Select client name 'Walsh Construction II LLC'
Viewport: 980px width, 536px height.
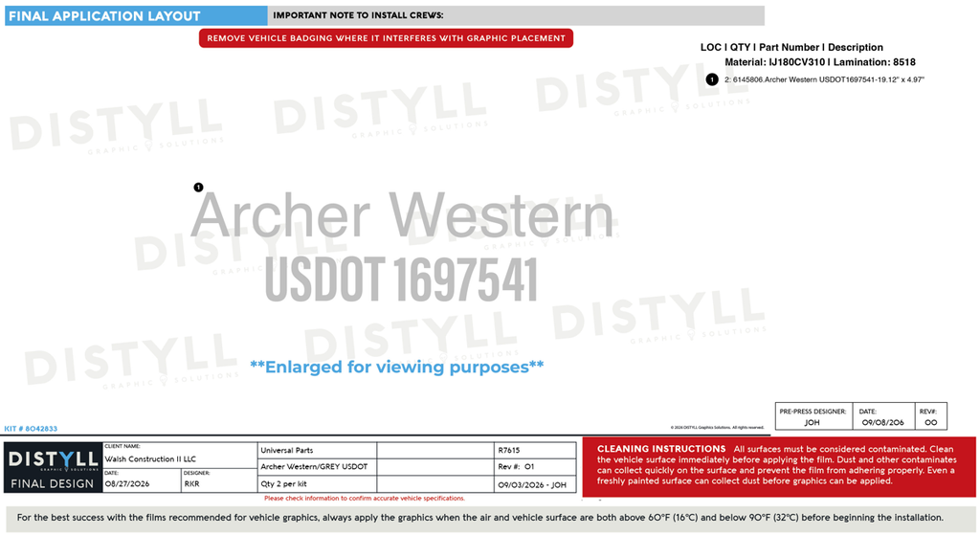pyautogui.click(x=150, y=459)
